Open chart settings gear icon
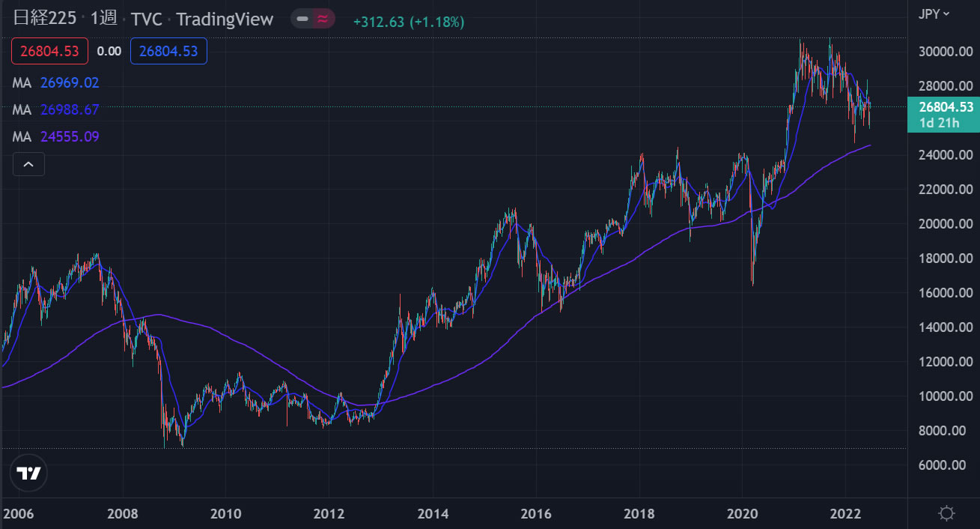980x529 pixels. coord(946,513)
